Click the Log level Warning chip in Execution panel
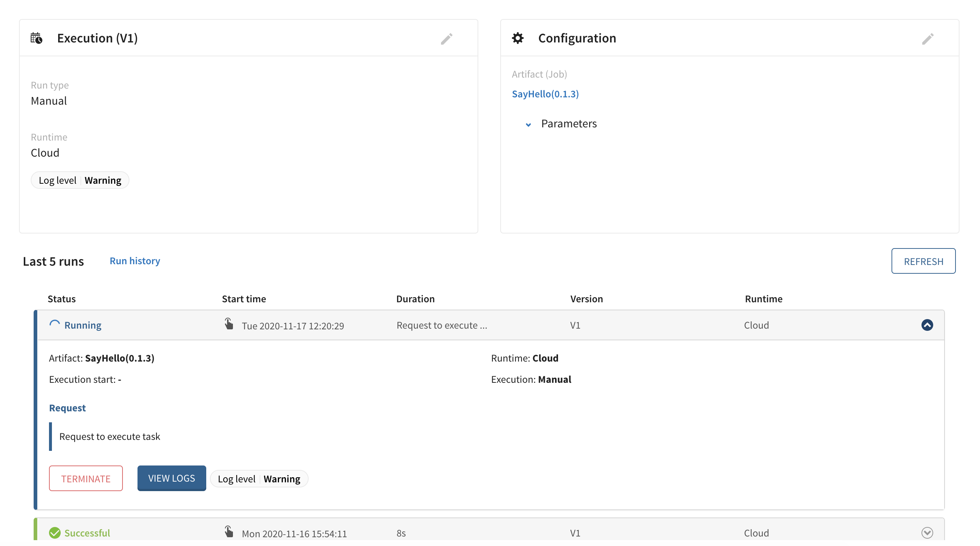980x546 pixels. (x=80, y=180)
